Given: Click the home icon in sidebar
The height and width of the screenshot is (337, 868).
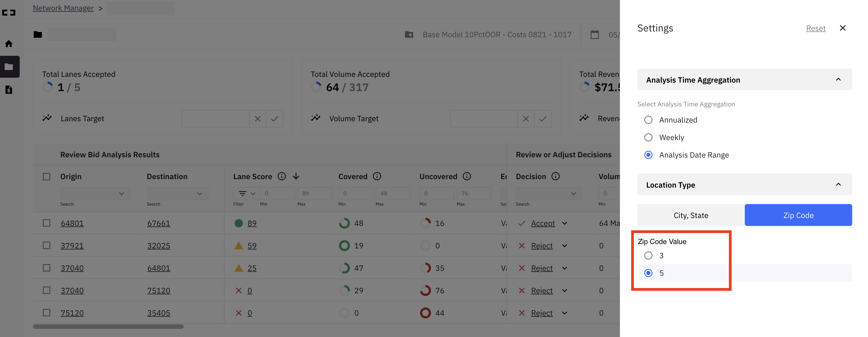Looking at the screenshot, I should click(x=9, y=44).
